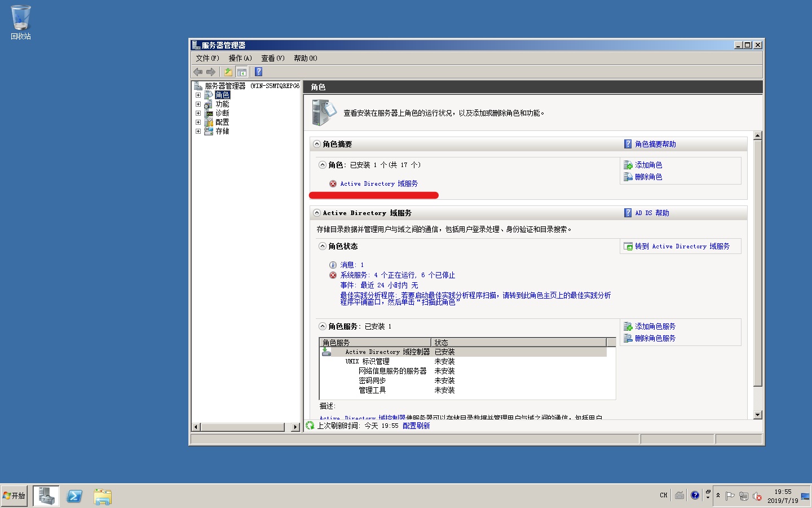Click the 添加角色 link
Screen dimensions: 812x508
coord(648,165)
